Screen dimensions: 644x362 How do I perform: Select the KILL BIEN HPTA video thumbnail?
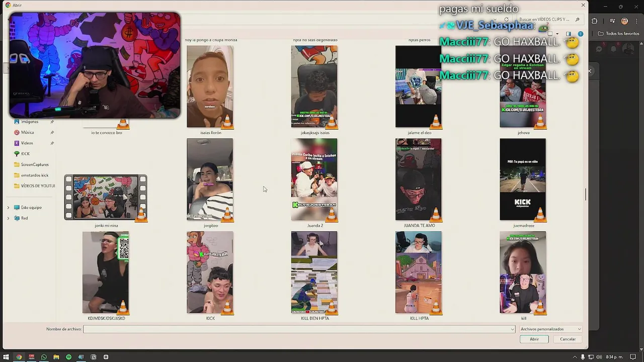click(x=314, y=273)
